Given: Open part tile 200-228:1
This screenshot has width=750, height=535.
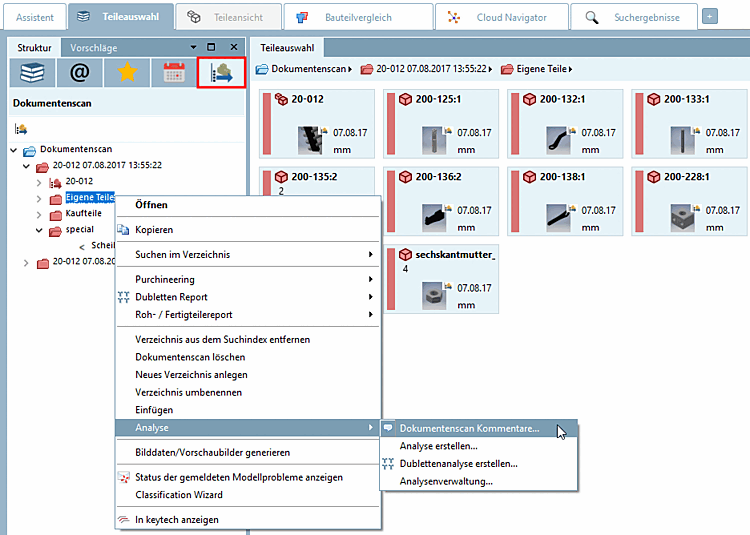Looking at the screenshot, I should click(689, 201).
